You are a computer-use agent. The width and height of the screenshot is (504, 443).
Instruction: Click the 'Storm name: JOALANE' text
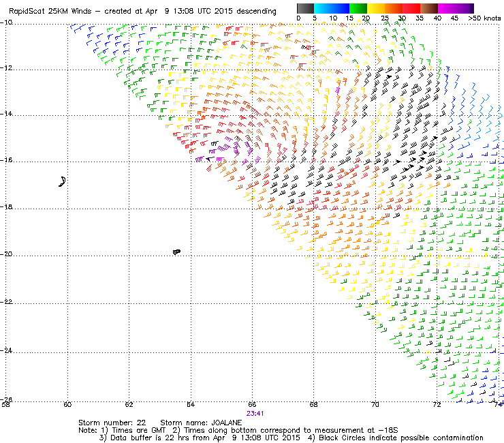201,423
